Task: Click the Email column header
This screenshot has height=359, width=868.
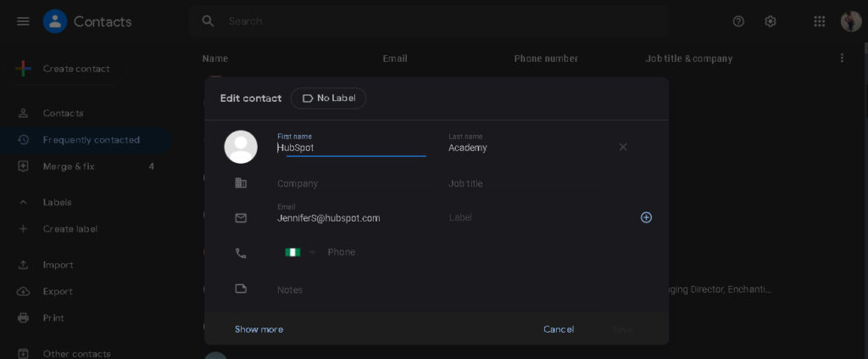Action: click(395, 59)
